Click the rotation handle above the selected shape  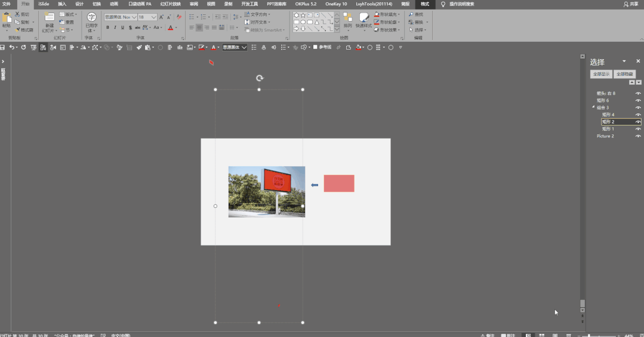coord(259,78)
